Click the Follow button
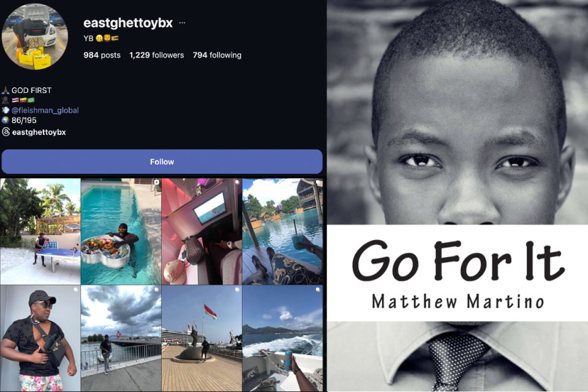This screenshot has width=588, height=392. pos(162,162)
